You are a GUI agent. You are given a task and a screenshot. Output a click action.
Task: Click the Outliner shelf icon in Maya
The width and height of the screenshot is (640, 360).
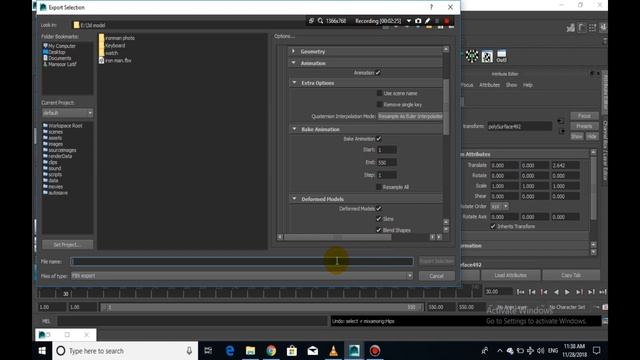point(502,56)
